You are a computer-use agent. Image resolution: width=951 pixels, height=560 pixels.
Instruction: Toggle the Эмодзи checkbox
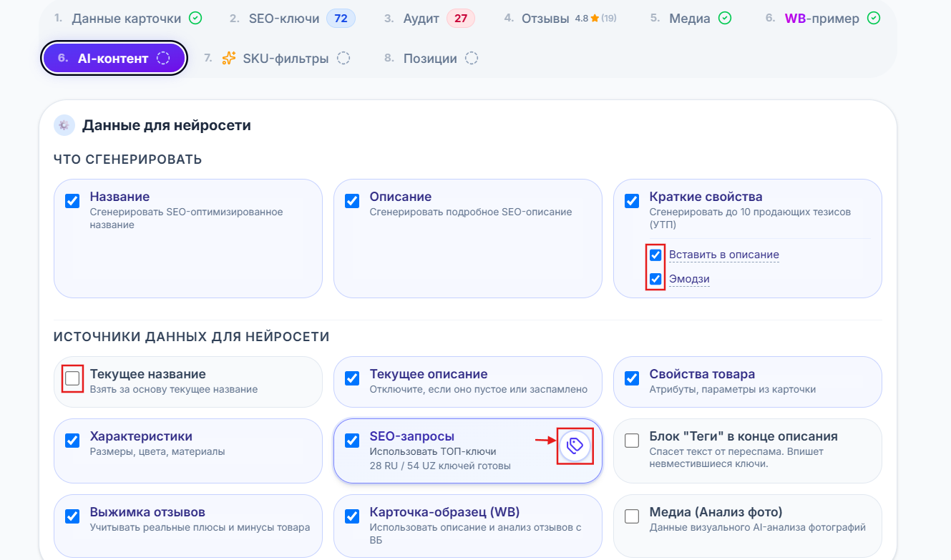pos(655,279)
